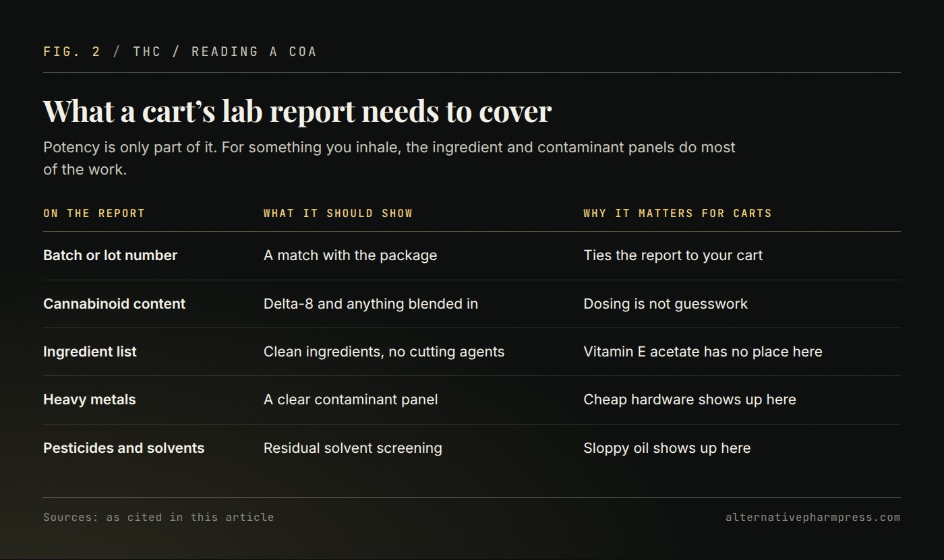Image resolution: width=944 pixels, height=560 pixels.
Task: Click the alternativepharmpress.com footer text
Action: (813, 518)
